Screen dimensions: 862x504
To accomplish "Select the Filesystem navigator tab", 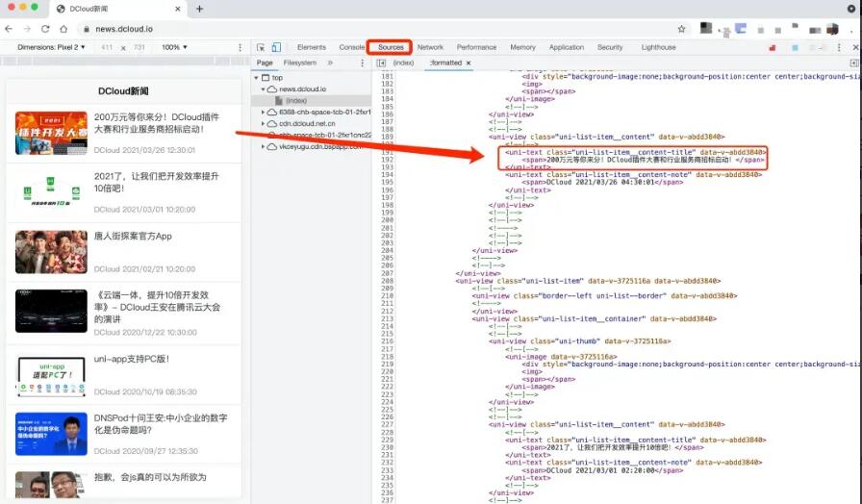I will tap(299, 63).
